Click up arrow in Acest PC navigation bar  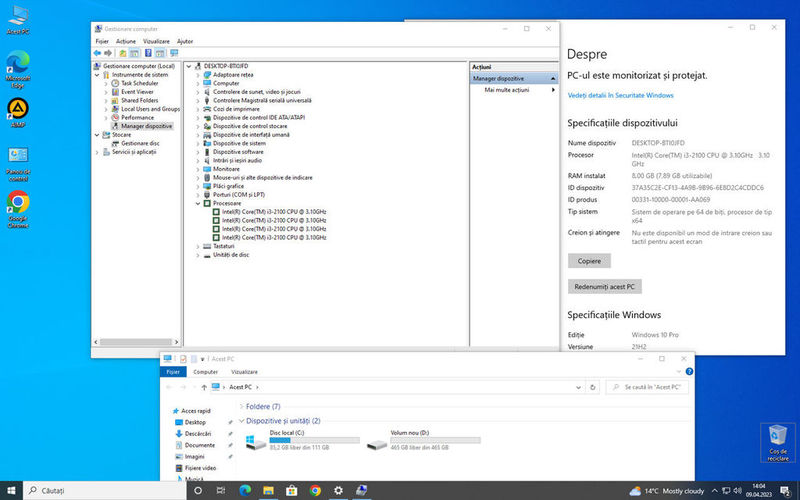[204, 387]
